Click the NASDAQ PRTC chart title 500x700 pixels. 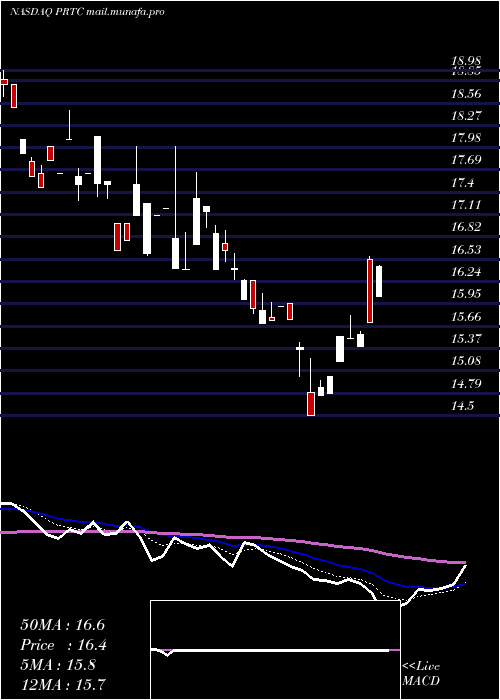coord(87,12)
